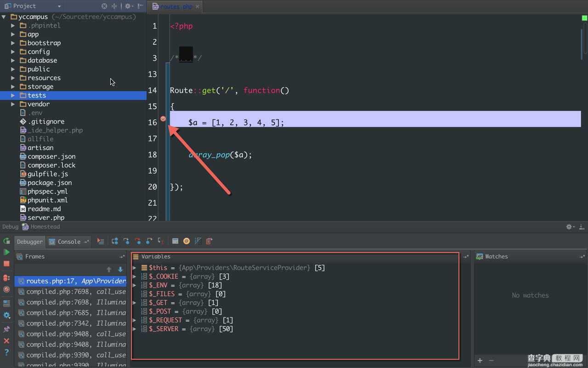Select next frame with the blue down arrow
Viewport: 588px width, 368px height.
click(x=120, y=270)
